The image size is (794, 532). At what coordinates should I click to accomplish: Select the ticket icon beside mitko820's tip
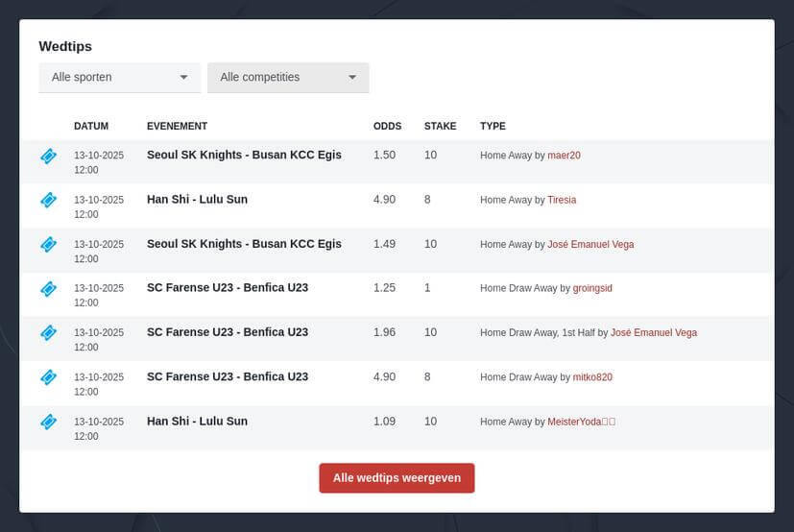[x=49, y=376]
